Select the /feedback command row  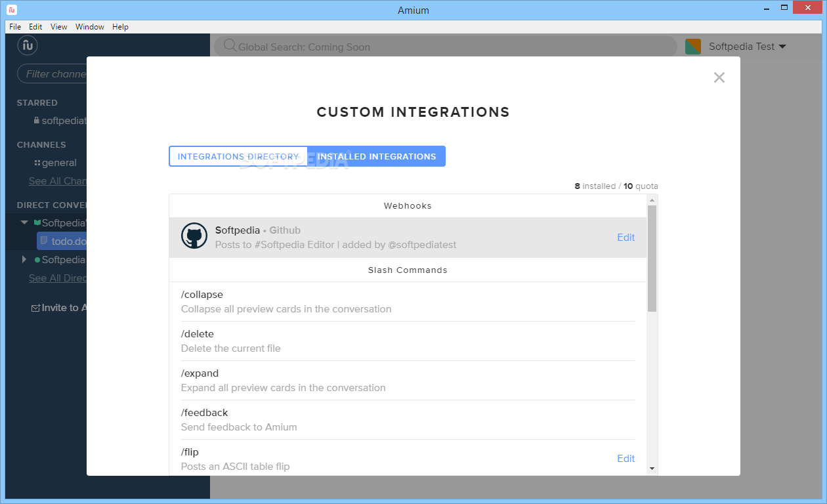point(408,420)
